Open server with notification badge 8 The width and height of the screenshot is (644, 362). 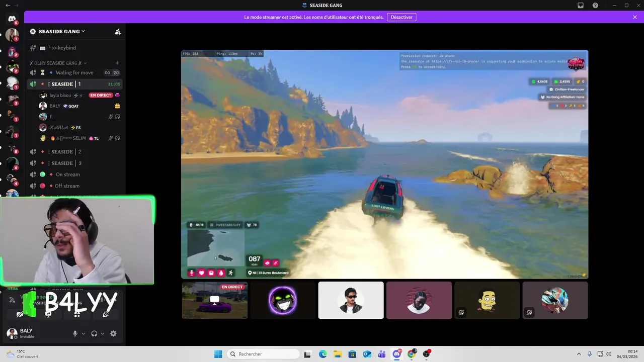coord(12,148)
